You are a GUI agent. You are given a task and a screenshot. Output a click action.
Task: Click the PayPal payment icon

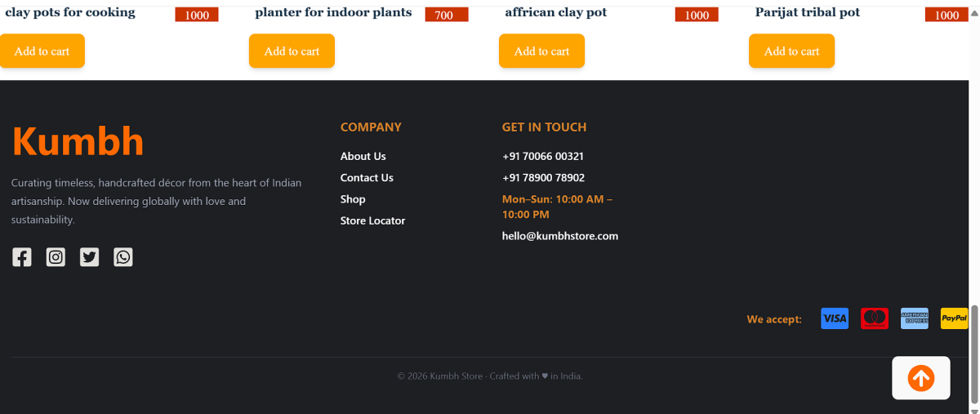(954, 318)
